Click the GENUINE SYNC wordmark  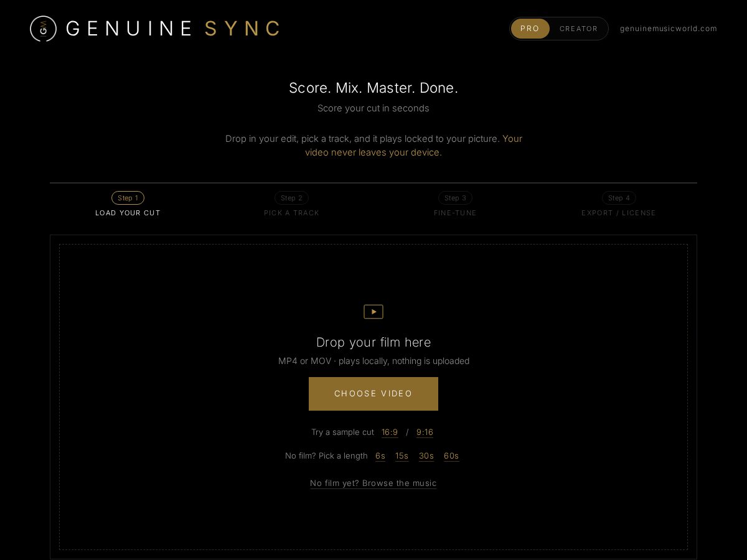(172, 29)
